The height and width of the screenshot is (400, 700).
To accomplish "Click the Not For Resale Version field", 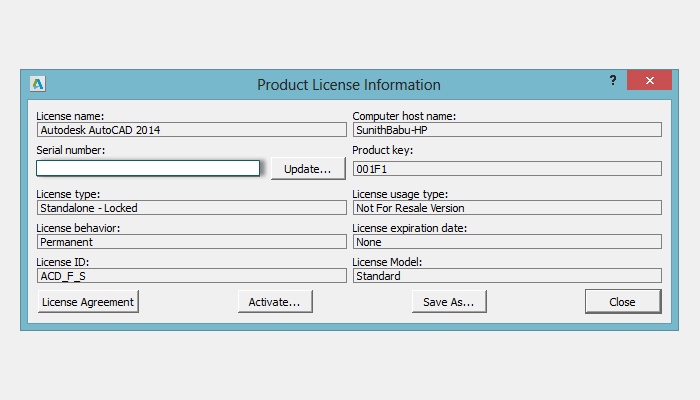I will tap(507, 208).
